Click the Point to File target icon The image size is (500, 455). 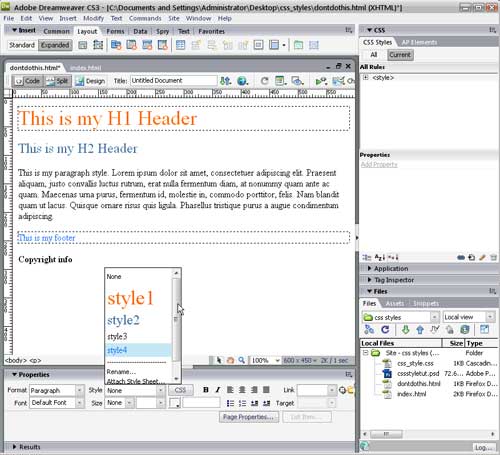pos(342,390)
